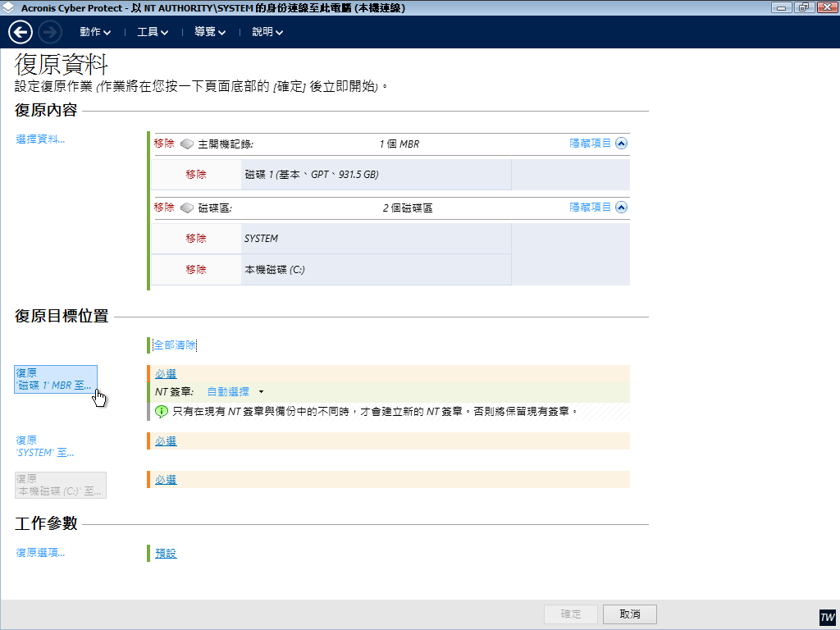Click 必選 link for SYSTEM destination
The image size is (840, 630).
click(x=166, y=441)
